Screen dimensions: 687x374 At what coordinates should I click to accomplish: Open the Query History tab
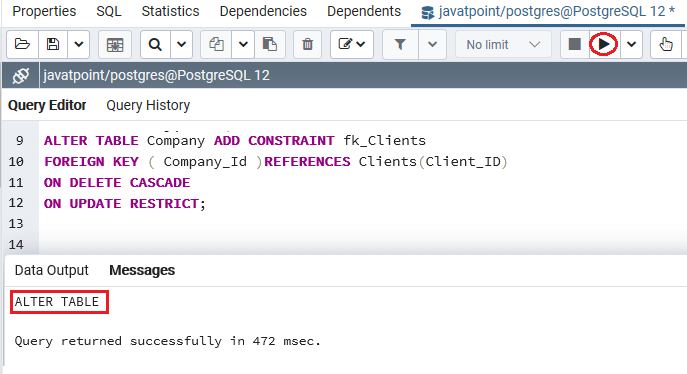point(148,105)
